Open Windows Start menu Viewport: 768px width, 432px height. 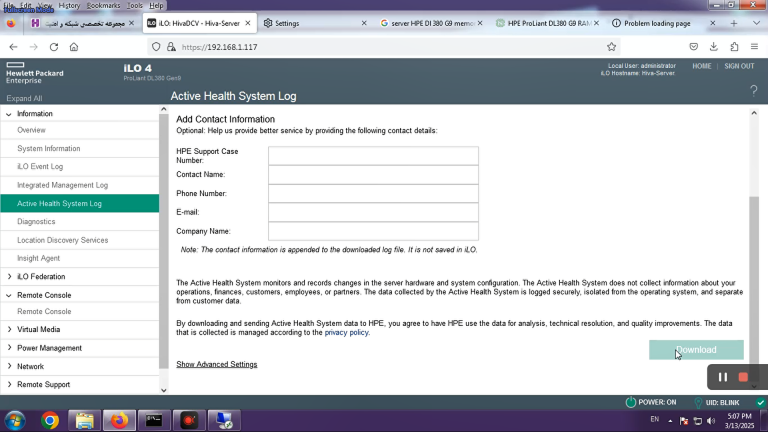15,421
